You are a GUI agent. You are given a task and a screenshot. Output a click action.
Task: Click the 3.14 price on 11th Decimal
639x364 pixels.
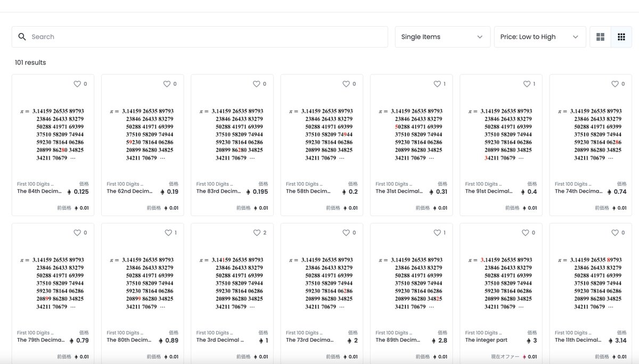(x=620, y=341)
